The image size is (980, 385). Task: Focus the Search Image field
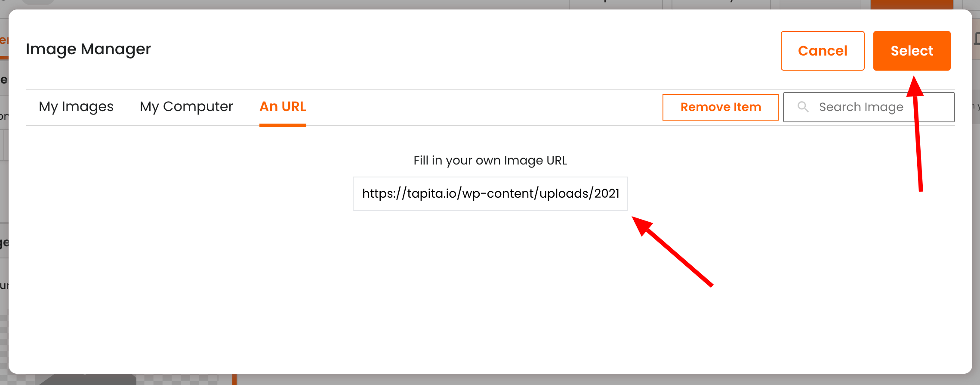click(869, 107)
